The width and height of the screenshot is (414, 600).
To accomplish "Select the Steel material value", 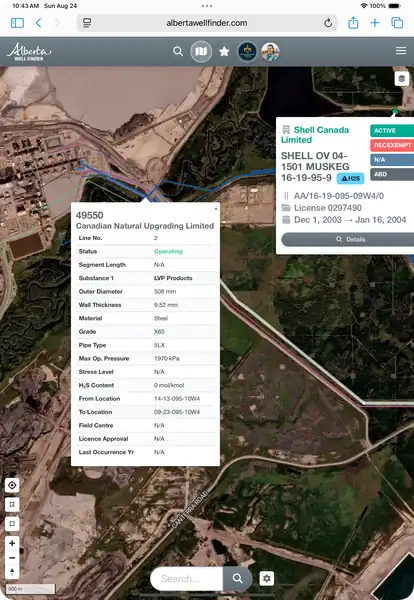I will (161, 318).
